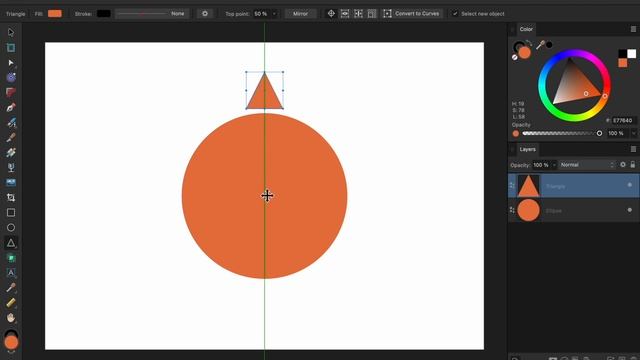
Task: Click the Fill orange swatch in context toolbar
Action: pos(55,13)
